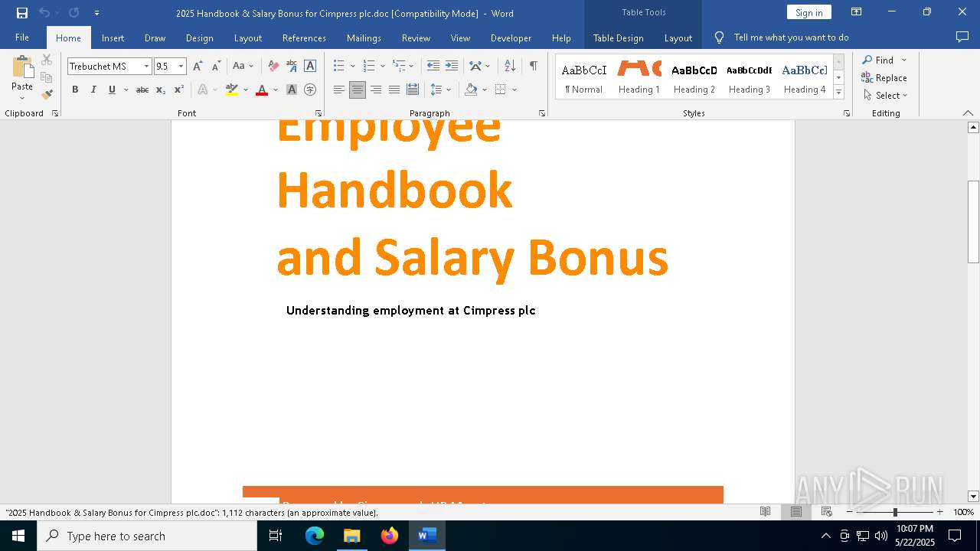Viewport: 980px width, 551px height.
Task: Click the vertical scrollbar down arrow
Action: [x=973, y=497]
